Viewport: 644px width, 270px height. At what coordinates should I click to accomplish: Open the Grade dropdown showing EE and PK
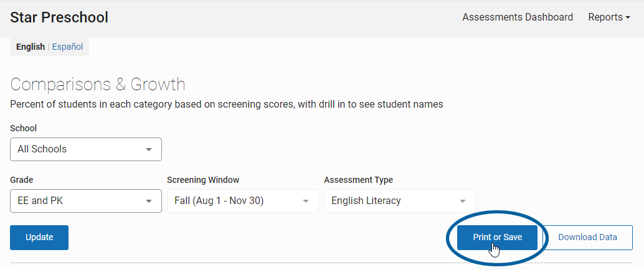click(x=86, y=201)
